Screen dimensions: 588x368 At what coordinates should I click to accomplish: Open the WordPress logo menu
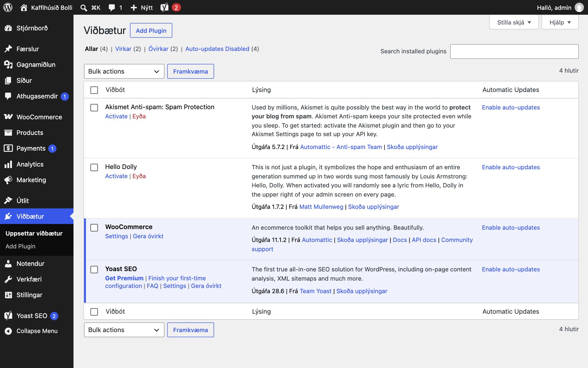click(8, 7)
